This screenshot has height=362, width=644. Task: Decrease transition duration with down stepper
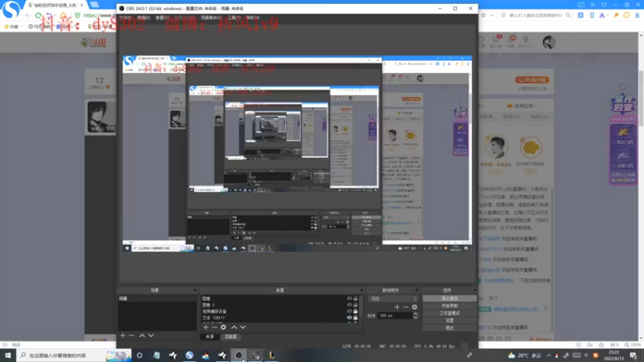pos(415,317)
